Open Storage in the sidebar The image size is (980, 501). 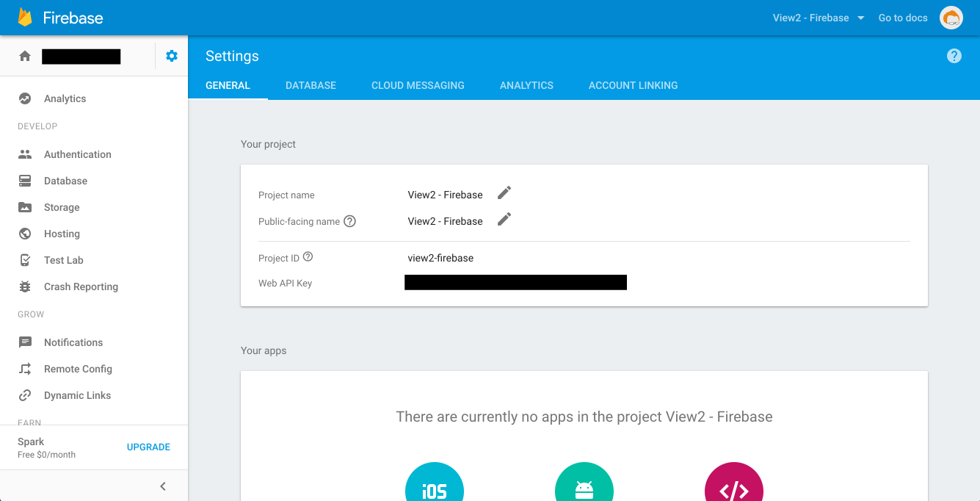point(94,207)
